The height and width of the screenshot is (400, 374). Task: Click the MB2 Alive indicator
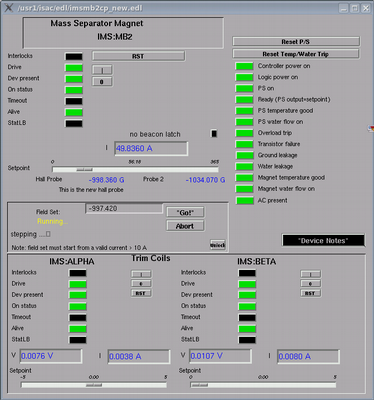click(x=74, y=112)
